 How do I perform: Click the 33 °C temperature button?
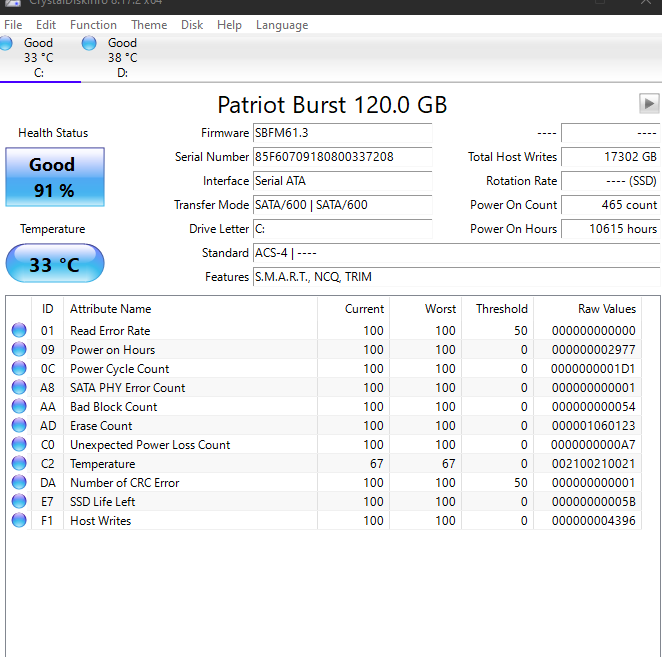point(54,265)
